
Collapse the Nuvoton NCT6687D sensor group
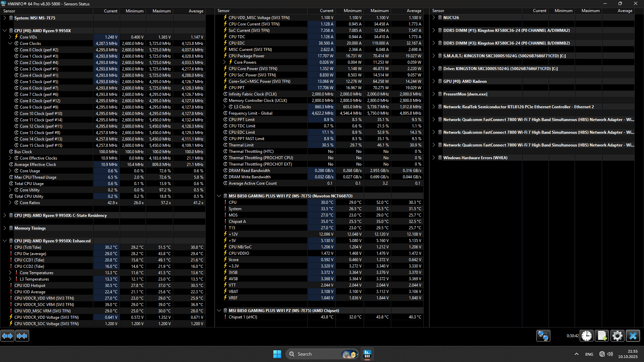[219, 196]
